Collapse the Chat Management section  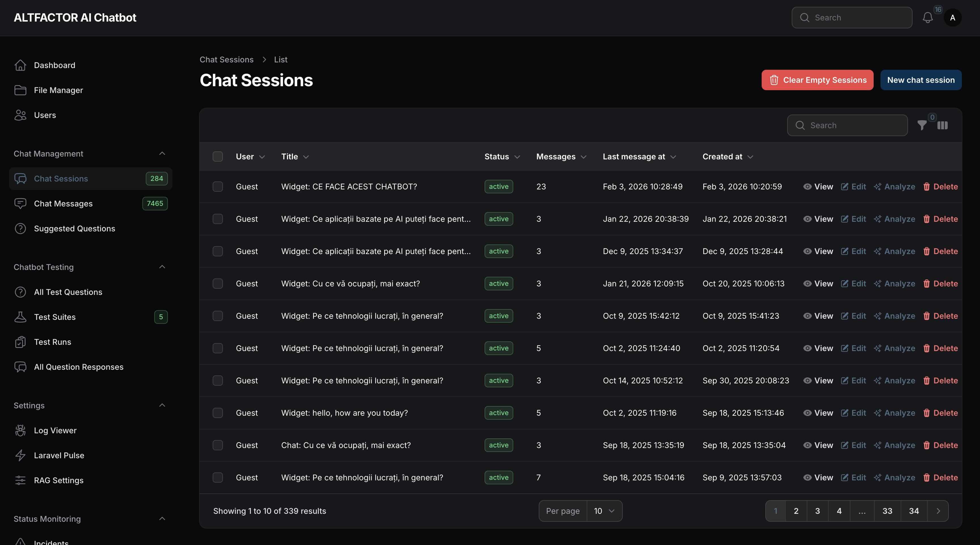162,153
